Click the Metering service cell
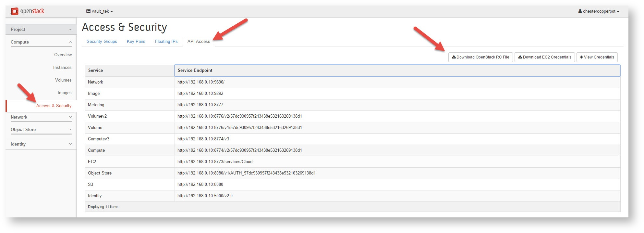 click(x=130, y=105)
